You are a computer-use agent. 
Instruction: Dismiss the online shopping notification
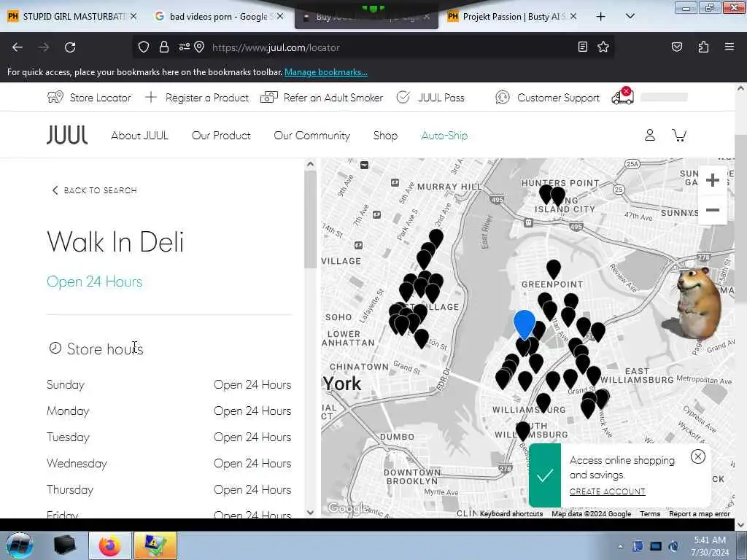(698, 456)
